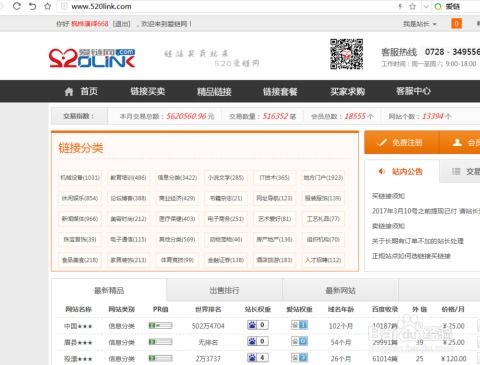The height and width of the screenshot is (365, 480).
Task: Select category 电子通信(115)
Action: (x=129, y=239)
